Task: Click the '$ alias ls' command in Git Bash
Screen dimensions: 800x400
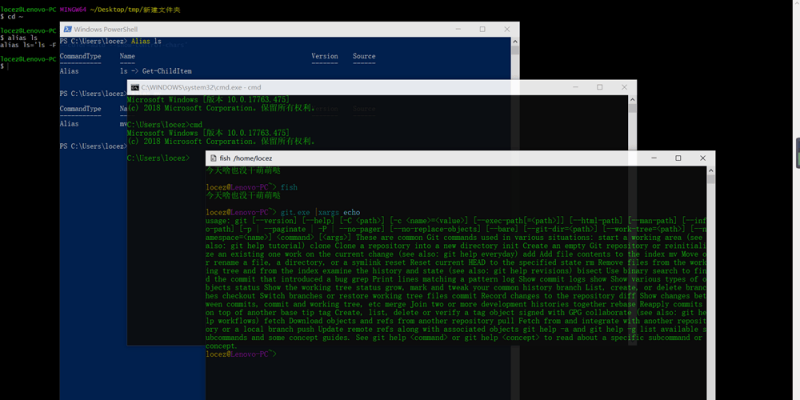Action: click(x=19, y=38)
